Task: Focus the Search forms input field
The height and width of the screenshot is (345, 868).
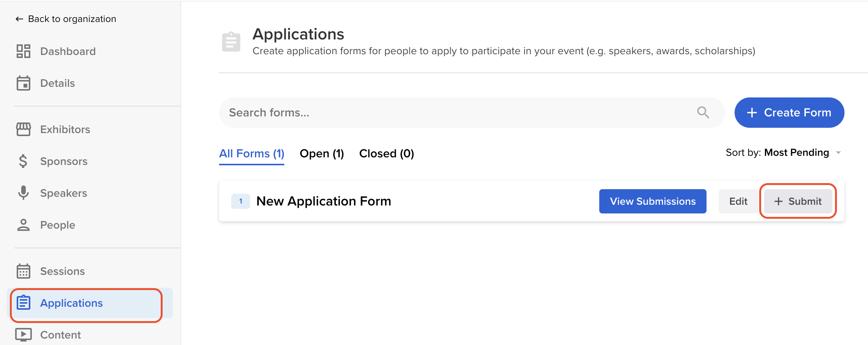Action: [455, 113]
